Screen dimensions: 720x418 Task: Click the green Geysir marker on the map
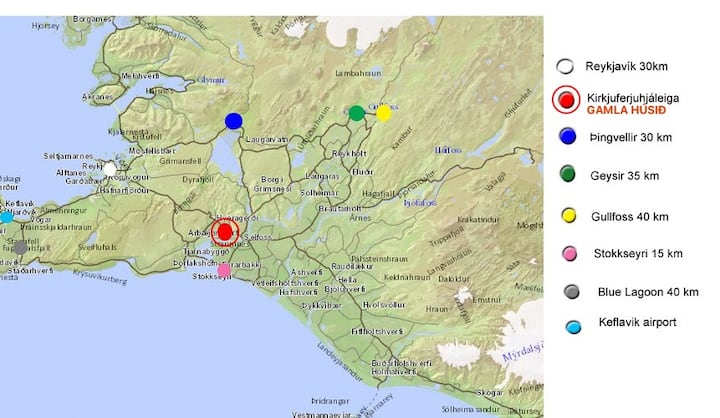[x=356, y=113]
